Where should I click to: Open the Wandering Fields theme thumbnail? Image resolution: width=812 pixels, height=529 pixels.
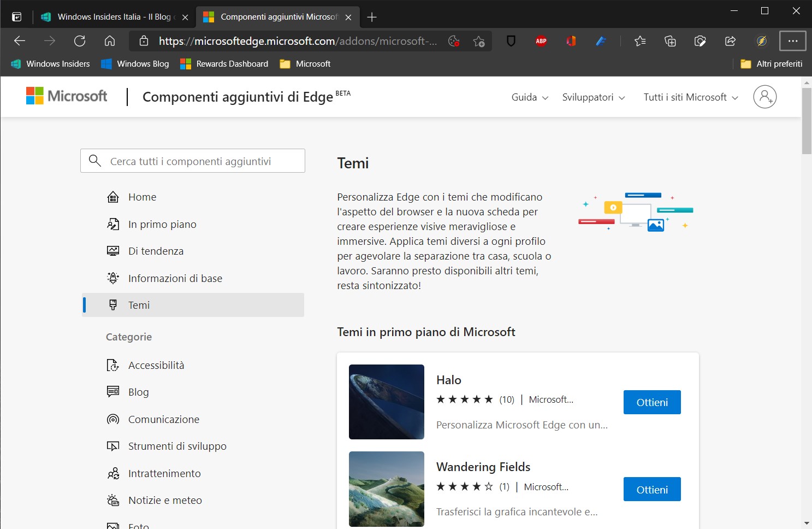[x=387, y=489]
